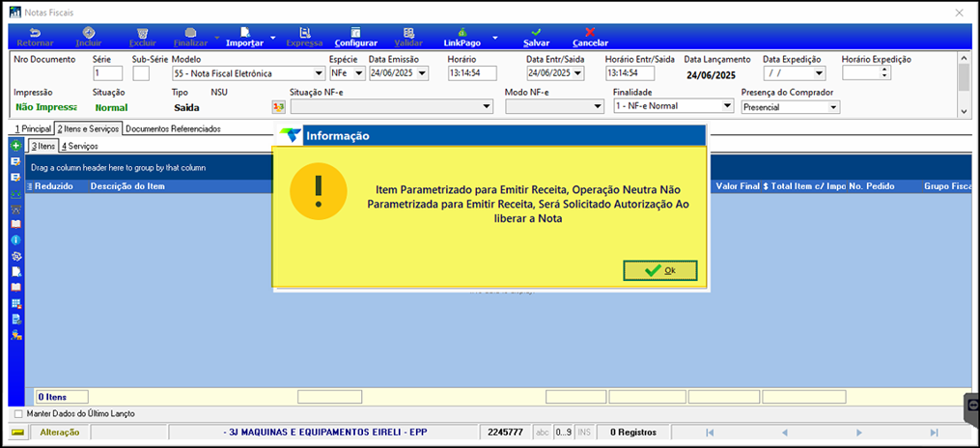Click the Importar document icon
980x448 pixels.
click(245, 33)
